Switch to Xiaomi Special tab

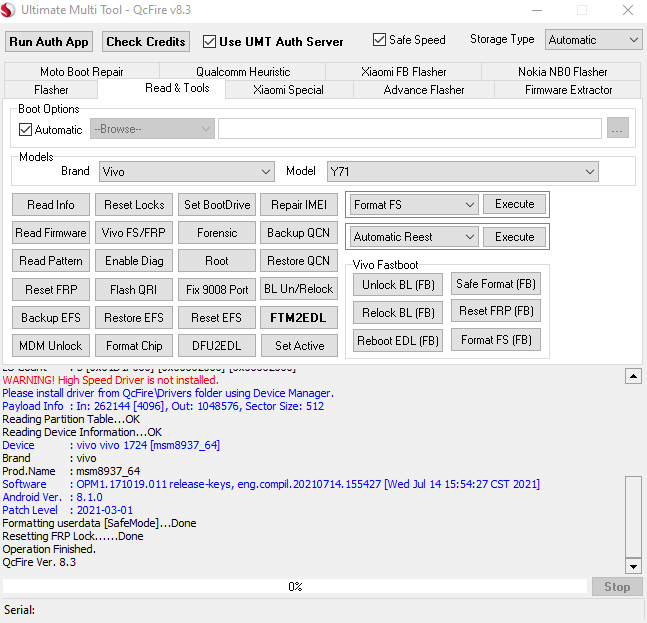tap(288, 90)
